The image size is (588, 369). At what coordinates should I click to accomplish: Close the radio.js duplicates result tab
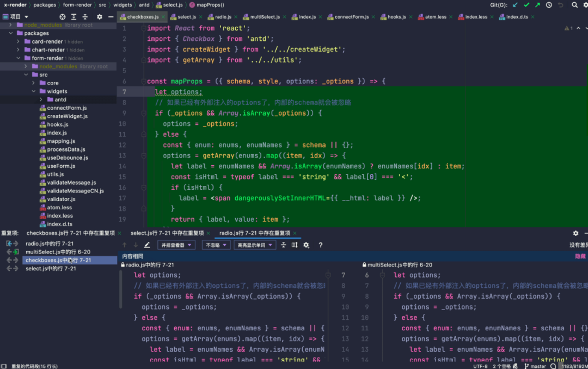pos(295,233)
